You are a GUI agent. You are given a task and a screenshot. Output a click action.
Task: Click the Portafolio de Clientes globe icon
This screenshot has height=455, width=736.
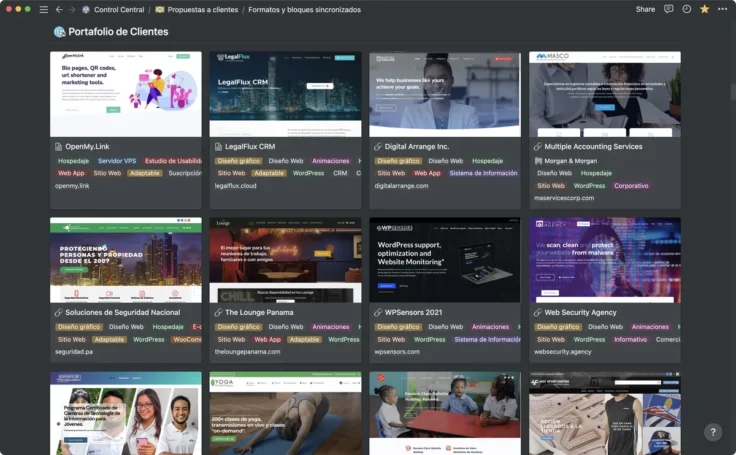click(59, 32)
